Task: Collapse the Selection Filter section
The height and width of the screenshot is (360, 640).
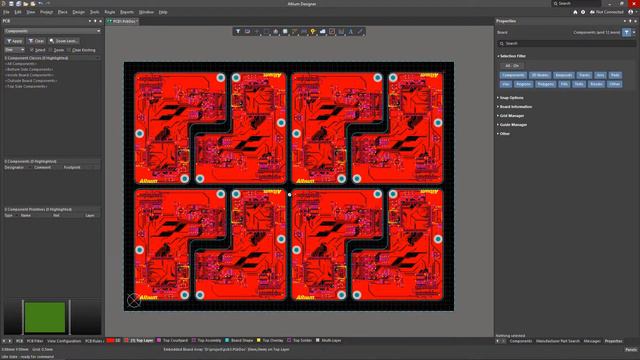Action: coord(512,56)
